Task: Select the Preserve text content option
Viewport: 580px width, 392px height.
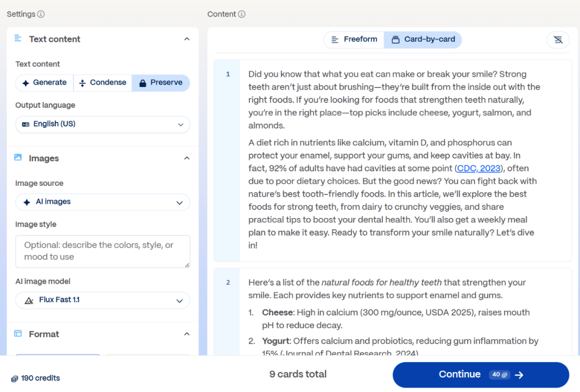Action: [161, 83]
